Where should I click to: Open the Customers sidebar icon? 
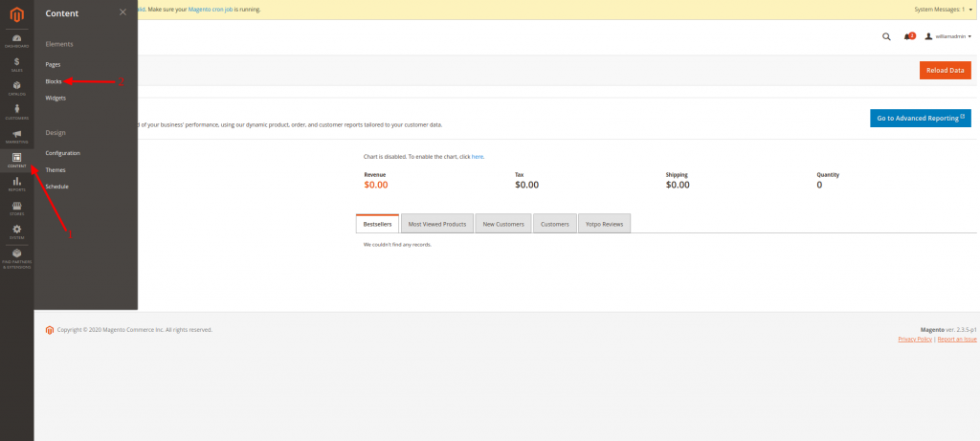[16, 111]
